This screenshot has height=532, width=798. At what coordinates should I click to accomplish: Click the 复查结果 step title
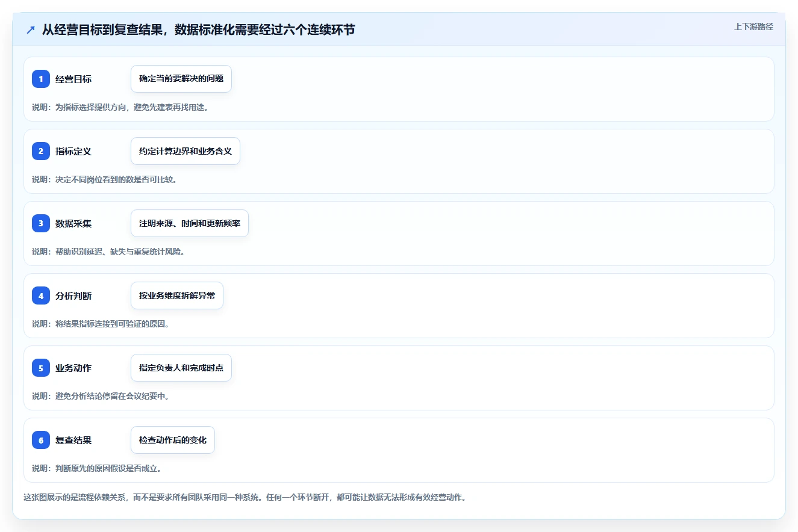click(x=73, y=441)
